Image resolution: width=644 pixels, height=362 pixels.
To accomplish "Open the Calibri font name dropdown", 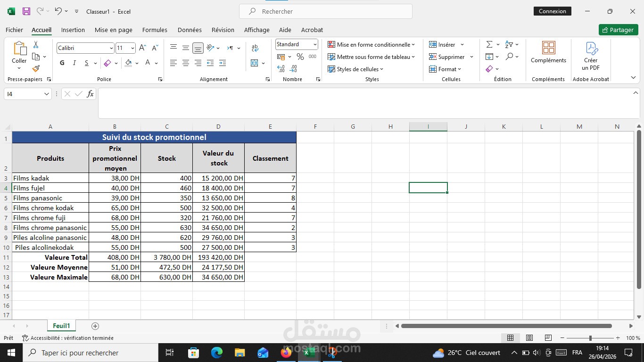I will [x=111, y=48].
